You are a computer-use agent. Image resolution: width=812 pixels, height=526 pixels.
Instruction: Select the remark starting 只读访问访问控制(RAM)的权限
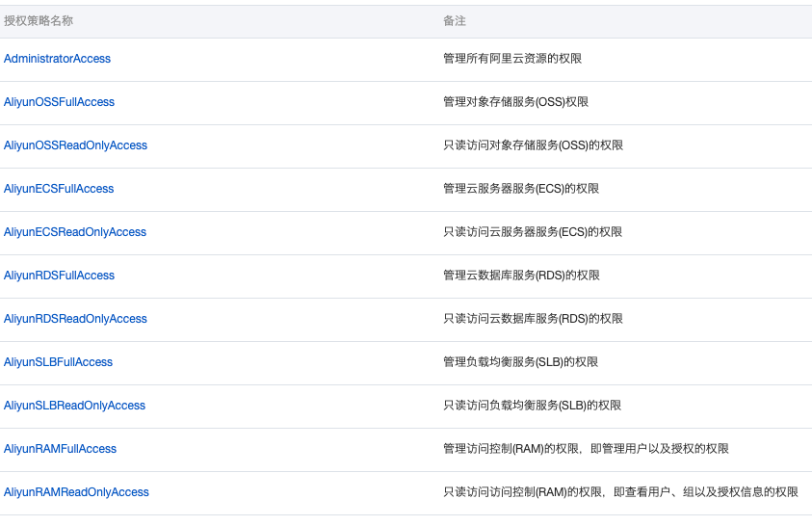coord(621,492)
